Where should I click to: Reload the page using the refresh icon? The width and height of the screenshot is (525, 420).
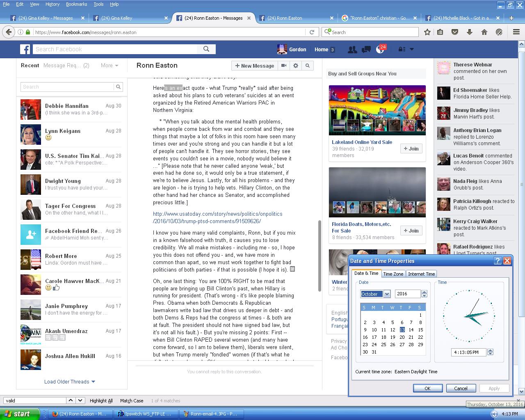(x=312, y=32)
